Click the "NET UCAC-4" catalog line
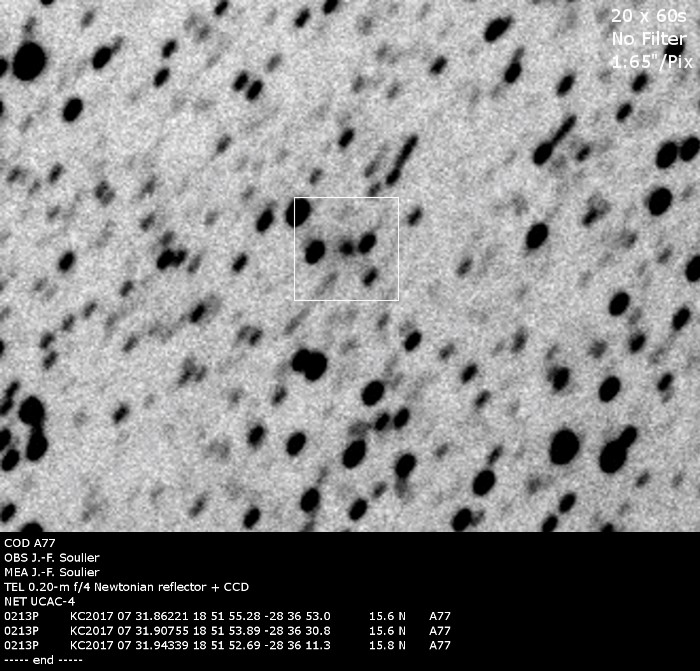Screen dimensions: 700x671 37,601
